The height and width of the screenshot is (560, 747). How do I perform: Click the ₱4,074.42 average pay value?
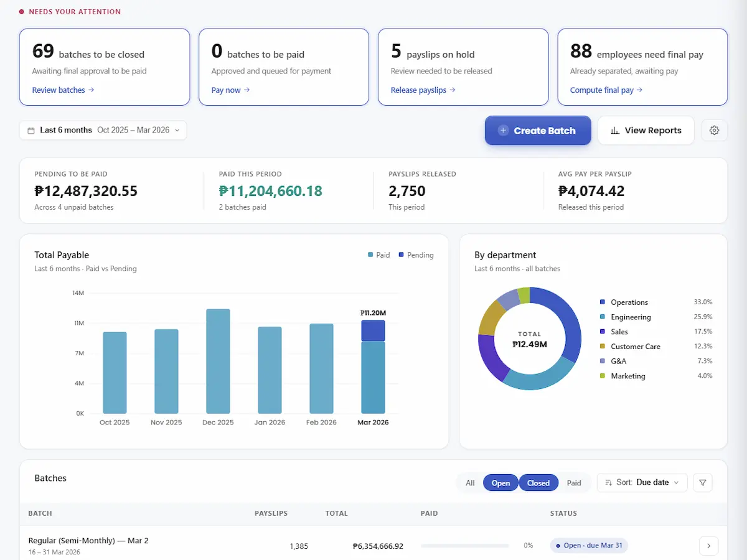coord(591,191)
